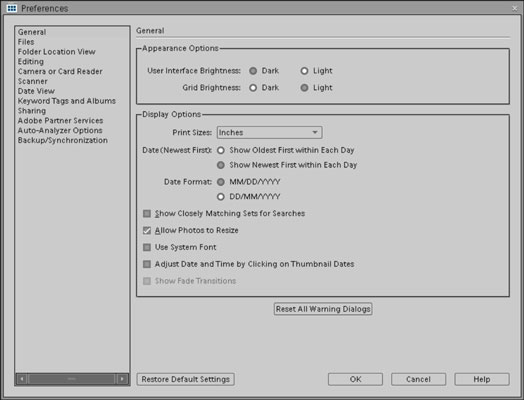
Task: Set Grid Brightness to Light
Action: coord(304,88)
